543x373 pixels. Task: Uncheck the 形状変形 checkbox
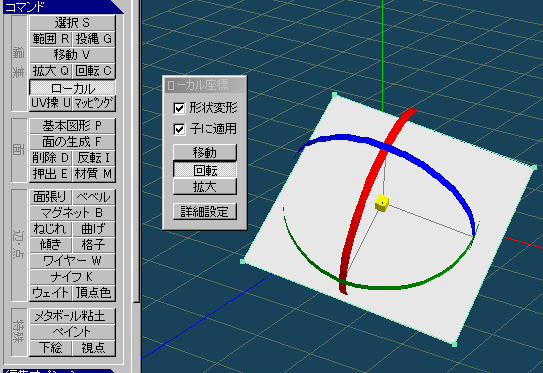coord(179,108)
